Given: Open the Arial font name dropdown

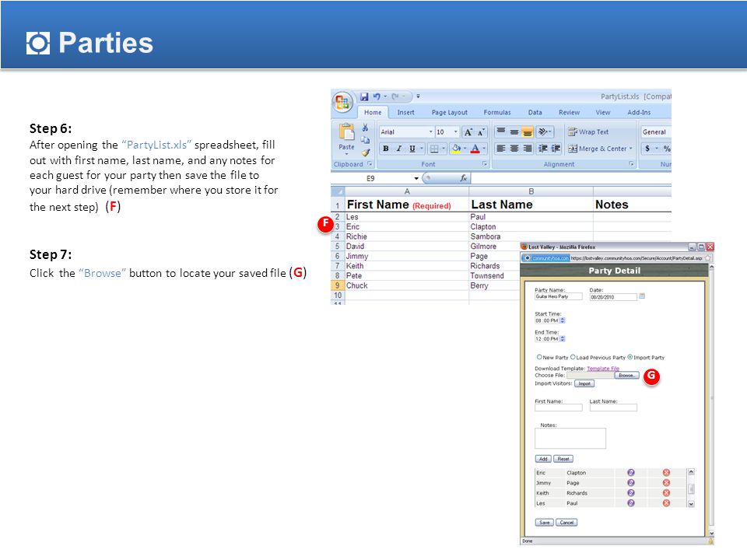Looking at the screenshot, I should (x=430, y=132).
